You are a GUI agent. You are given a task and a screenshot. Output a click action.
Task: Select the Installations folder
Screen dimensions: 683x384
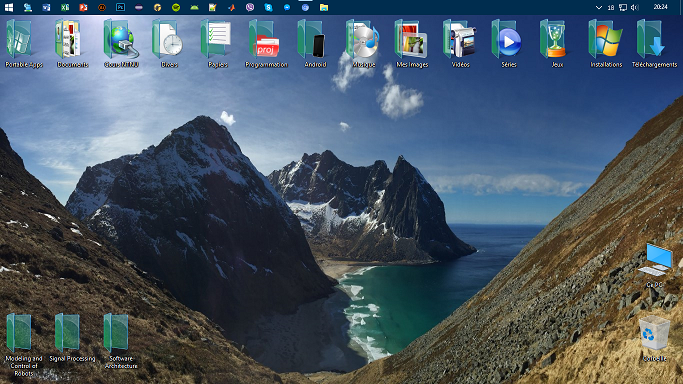tap(606, 44)
